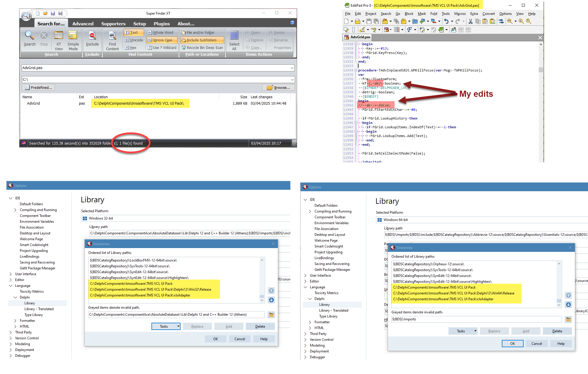Click OK in 64-bit Directories dialog
The image size is (588, 374).
coord(513,344)
